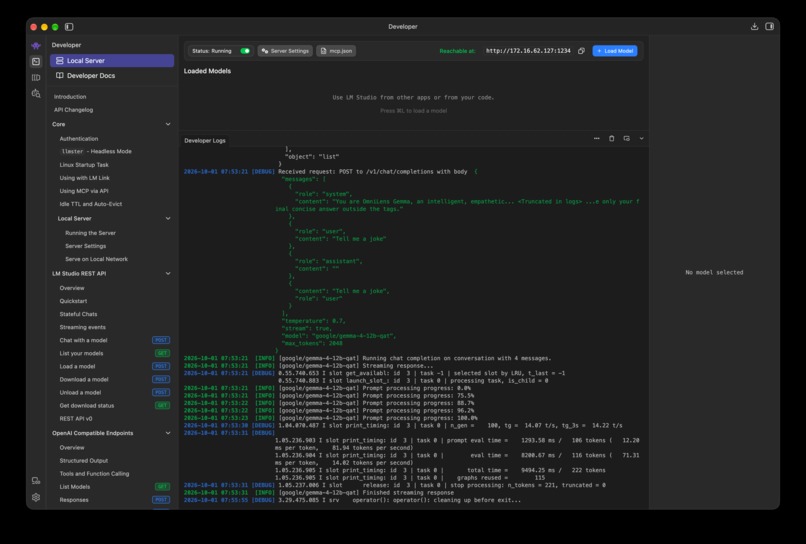806x544 pixels.
Task: Toggle the server Status Running switch
Action: click(x=245, y=51)
